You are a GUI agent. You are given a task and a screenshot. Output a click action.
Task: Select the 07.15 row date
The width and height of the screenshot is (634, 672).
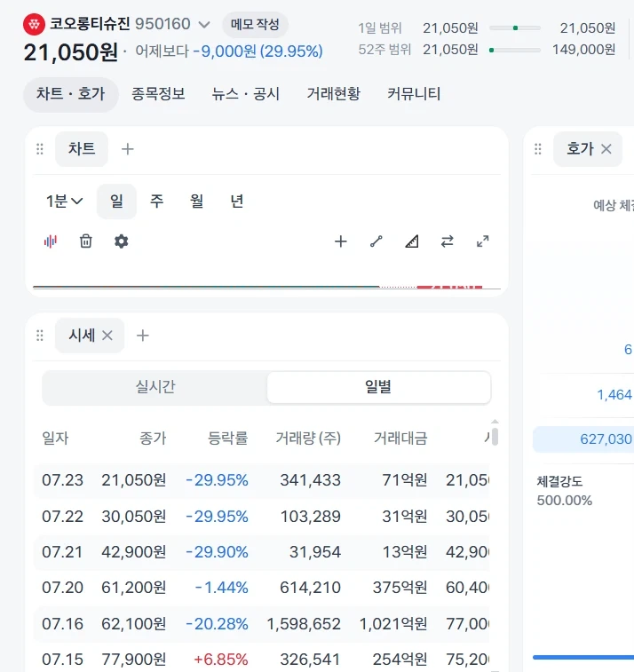tap(62, 660)
